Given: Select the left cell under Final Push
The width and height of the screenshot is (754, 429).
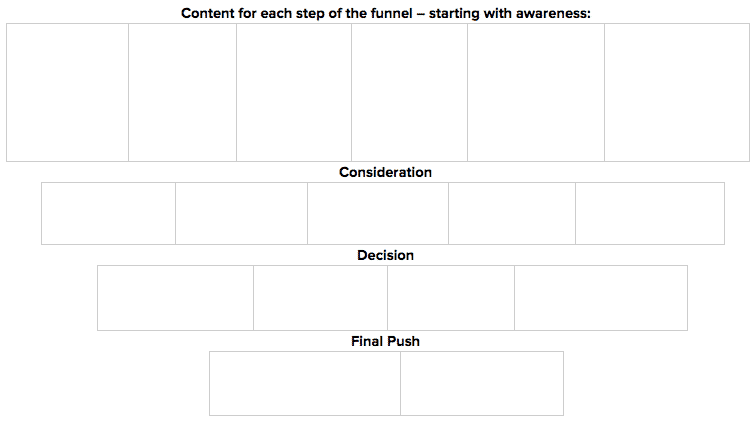Looking at the screenshot, I should tap(305, 383).
